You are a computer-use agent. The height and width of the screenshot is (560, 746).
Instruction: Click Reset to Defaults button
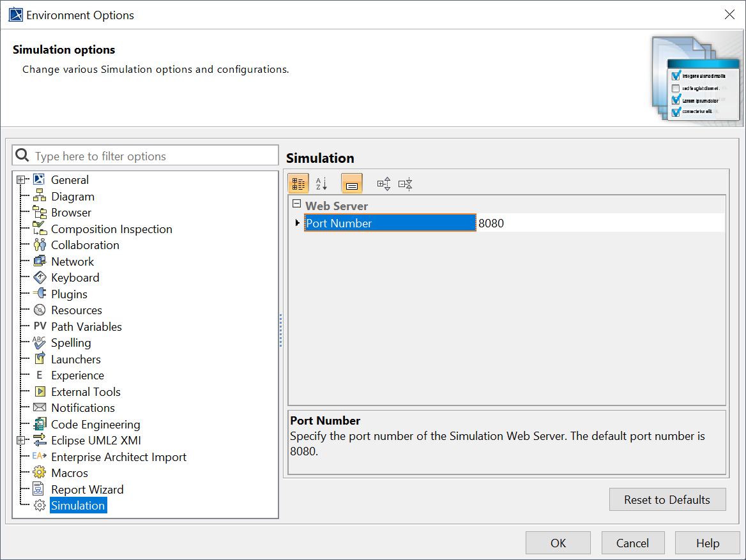click(x=667, y=499)
